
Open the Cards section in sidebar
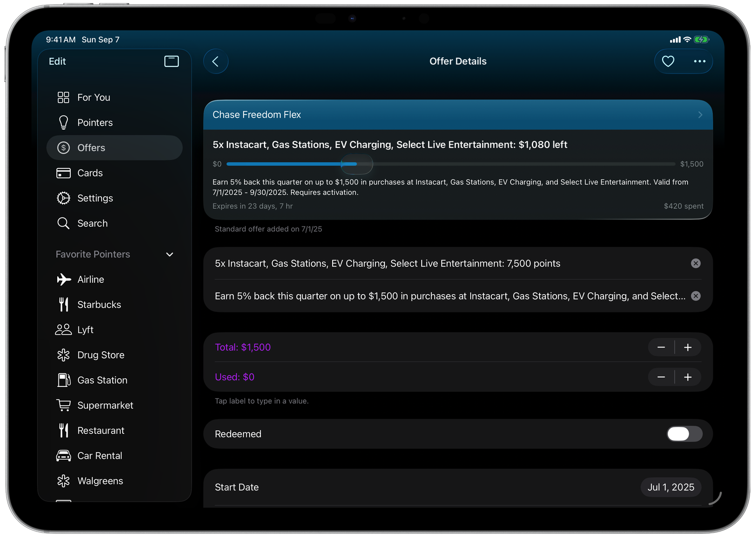(90, 173)
